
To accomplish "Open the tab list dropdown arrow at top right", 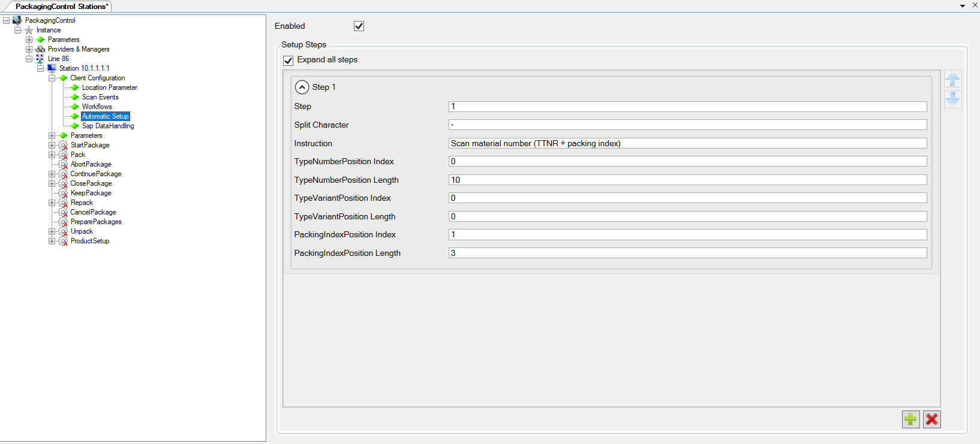I will point(963,5).
